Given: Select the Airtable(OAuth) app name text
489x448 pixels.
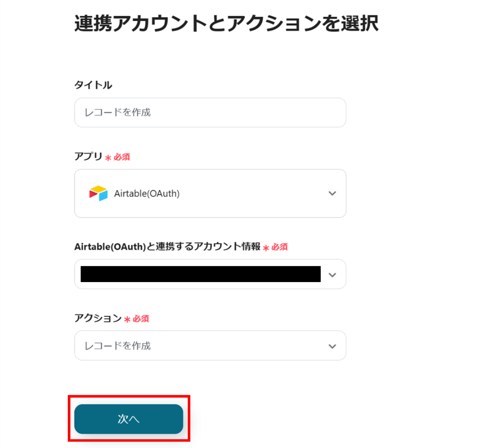Looking at the screenshot, I should pyautogui.click(x=147, y=194).
